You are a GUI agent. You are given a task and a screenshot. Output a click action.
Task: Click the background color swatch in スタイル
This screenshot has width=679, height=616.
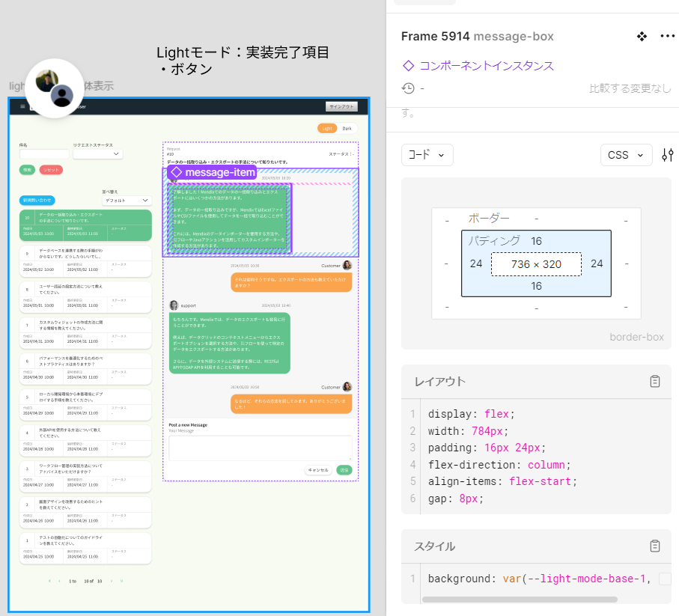[x=665, y=579]
